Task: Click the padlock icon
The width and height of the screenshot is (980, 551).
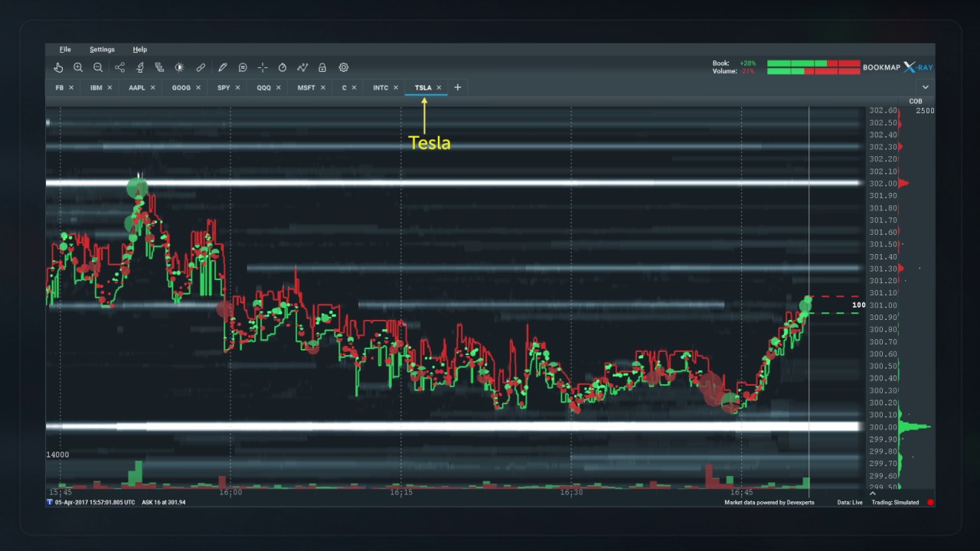Action: coord(322,67)
